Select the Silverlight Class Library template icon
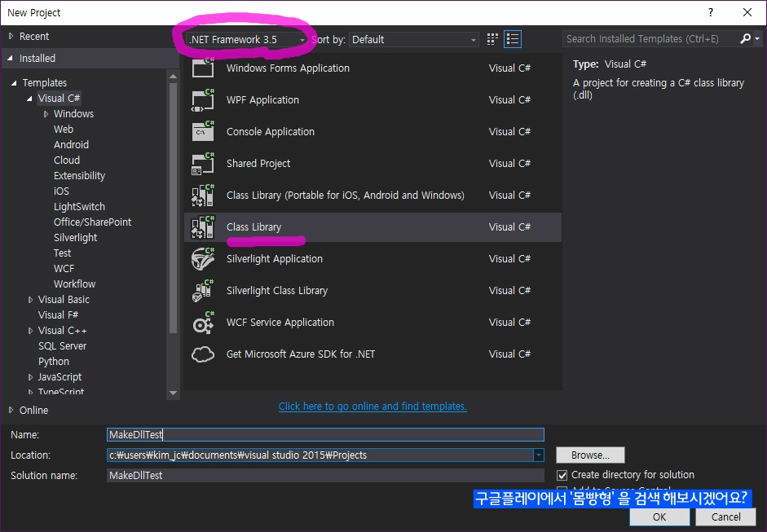Screen dimensions: 767x532 point(203,291)
